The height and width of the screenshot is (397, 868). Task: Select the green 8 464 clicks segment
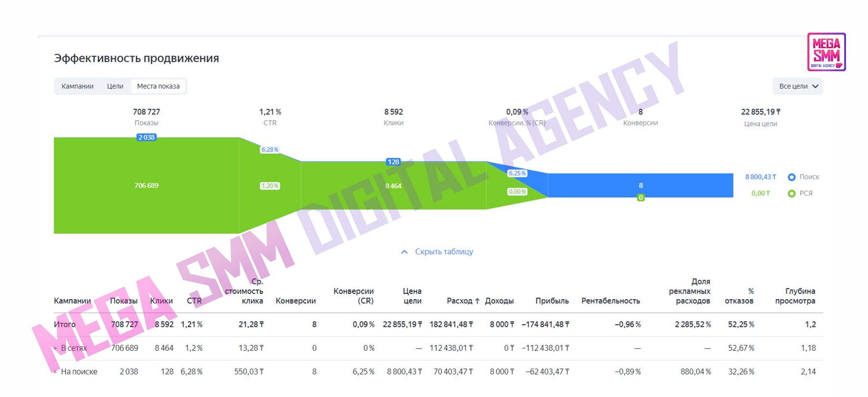[393, 186]
